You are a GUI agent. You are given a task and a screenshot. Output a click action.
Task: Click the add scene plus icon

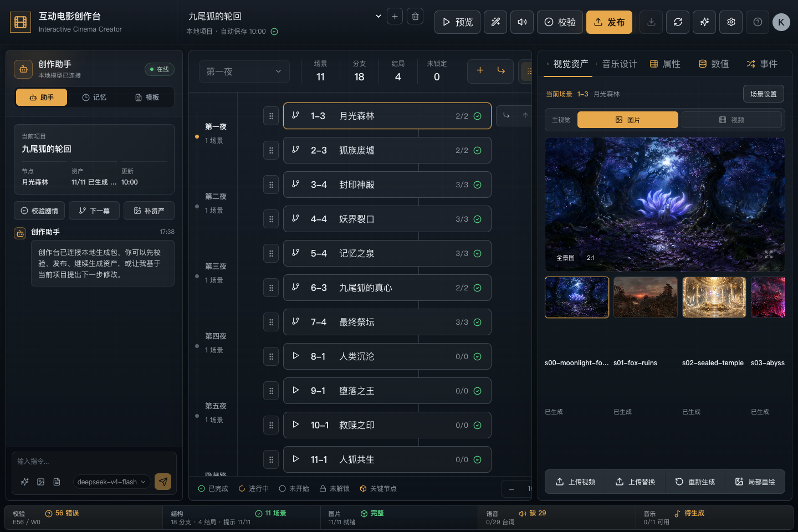(480, 70)
